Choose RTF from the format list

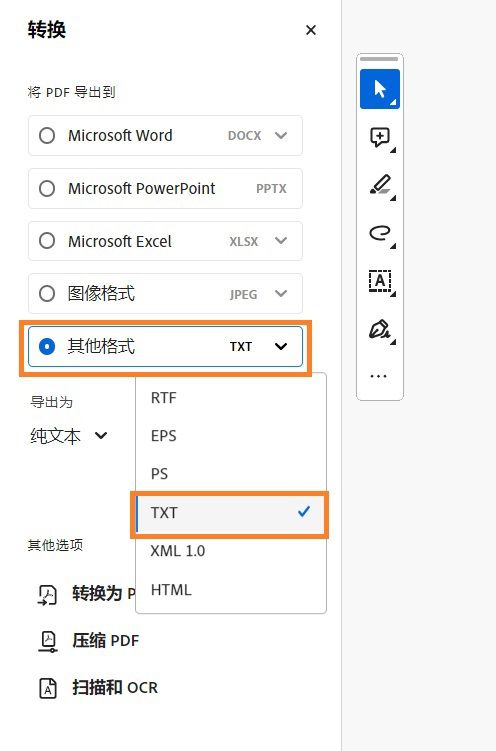coord(231,398)
